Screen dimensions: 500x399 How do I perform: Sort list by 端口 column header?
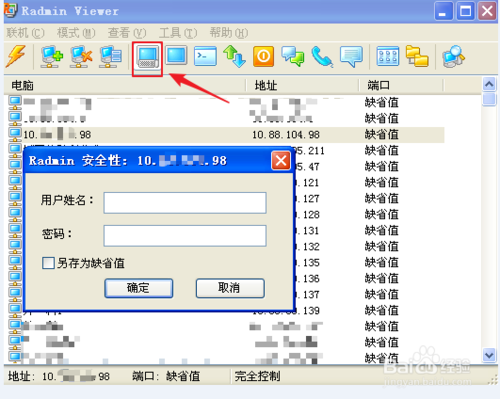click(401, 85)
